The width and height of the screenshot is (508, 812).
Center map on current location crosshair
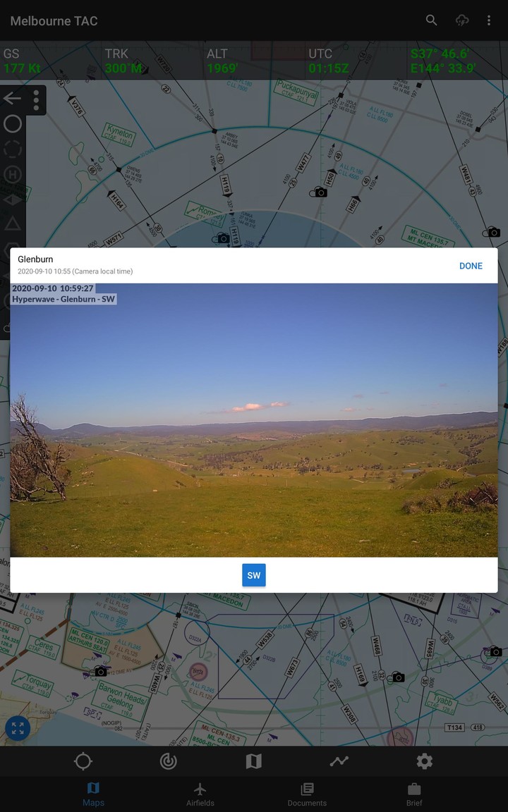83,761
